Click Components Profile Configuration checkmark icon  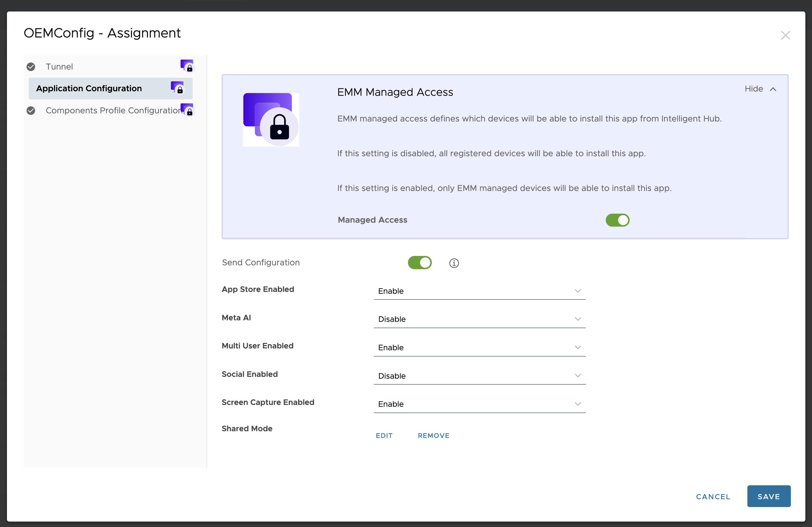31,110
